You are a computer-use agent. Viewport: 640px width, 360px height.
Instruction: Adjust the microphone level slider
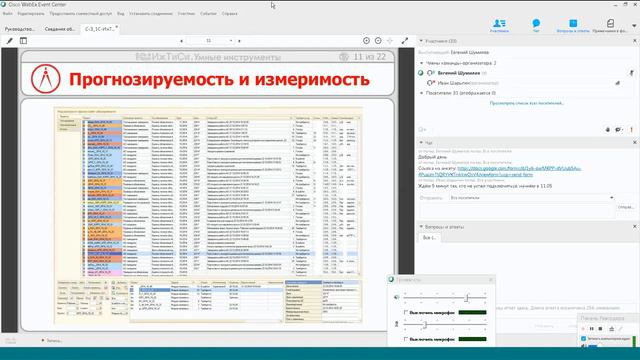pos(425,324)
